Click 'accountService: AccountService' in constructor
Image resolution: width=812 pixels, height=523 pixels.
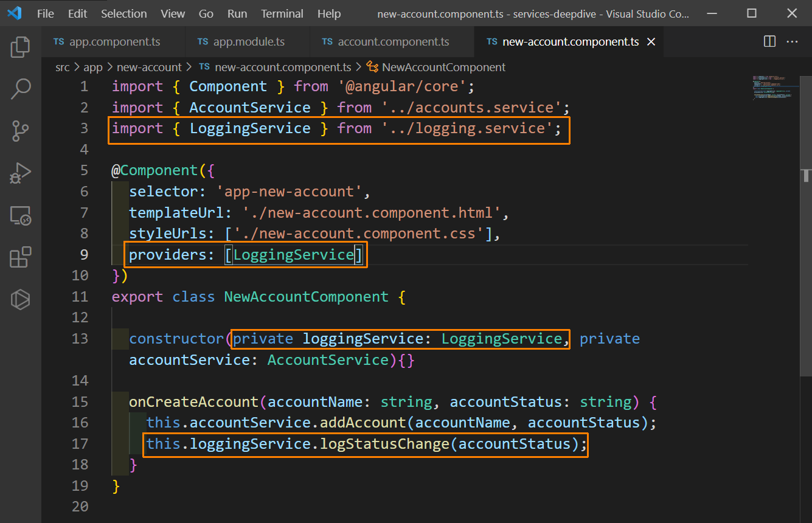click(x=259, y=359)
